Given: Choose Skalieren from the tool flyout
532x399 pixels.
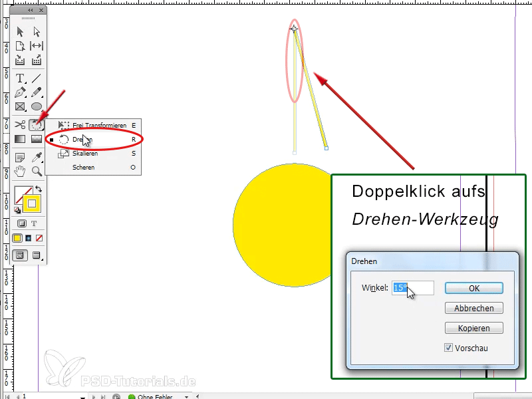Looking at the screenshot, I should click(93, 154).
